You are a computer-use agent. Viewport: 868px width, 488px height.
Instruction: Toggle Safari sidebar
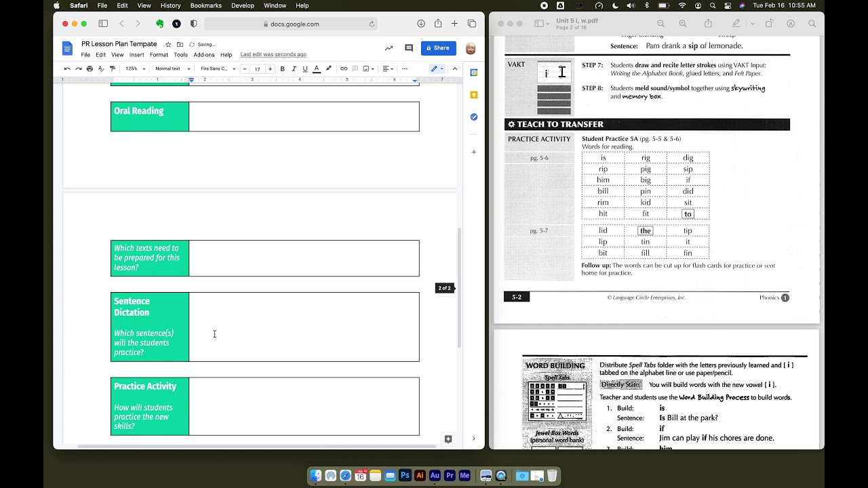[x=103, y=24]
